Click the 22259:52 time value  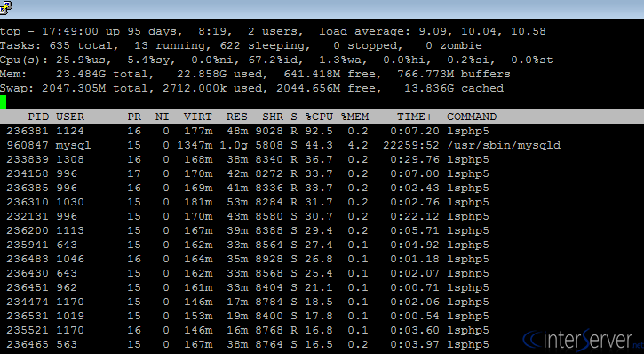[410, 145]
